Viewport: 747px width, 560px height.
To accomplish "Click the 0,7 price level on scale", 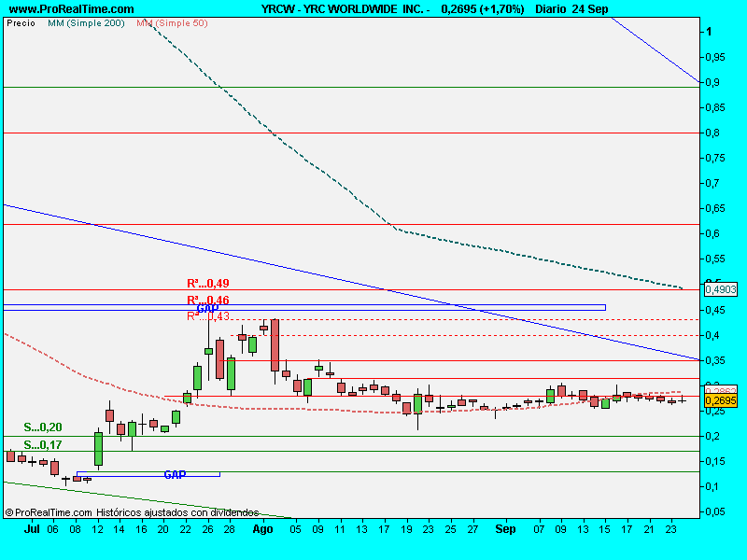I will 712,183.
